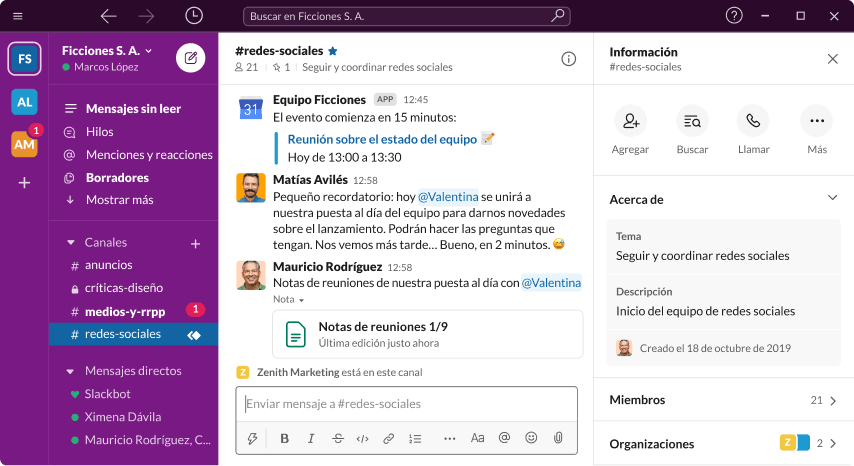Select the #redes-sociales channel row
The width and height of the screenshot is (854, 466).
[133, 334]
